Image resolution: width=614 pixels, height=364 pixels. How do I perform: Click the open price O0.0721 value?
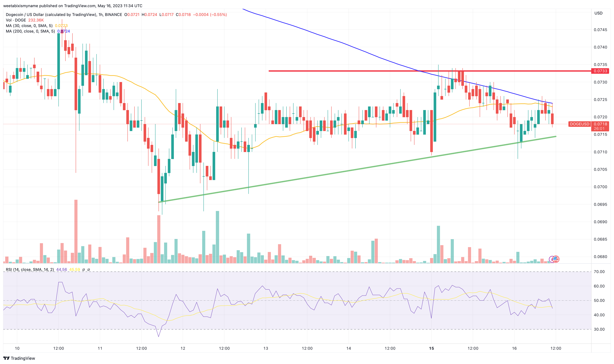[132, 15]
